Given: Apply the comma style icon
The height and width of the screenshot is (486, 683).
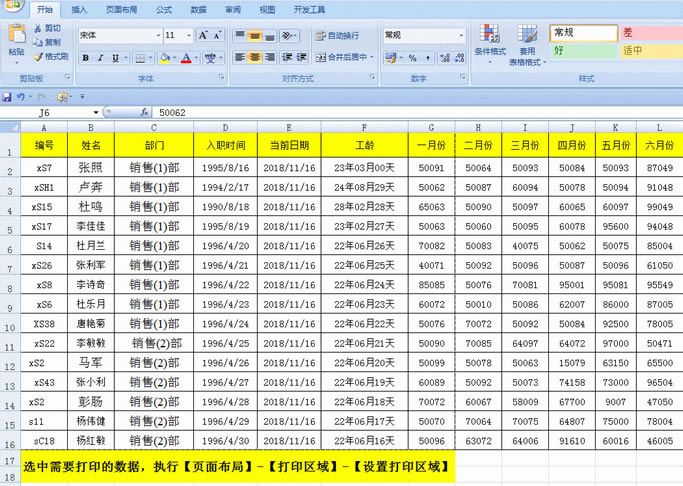Looking at the screenshot, I should [x=428, y=57].
